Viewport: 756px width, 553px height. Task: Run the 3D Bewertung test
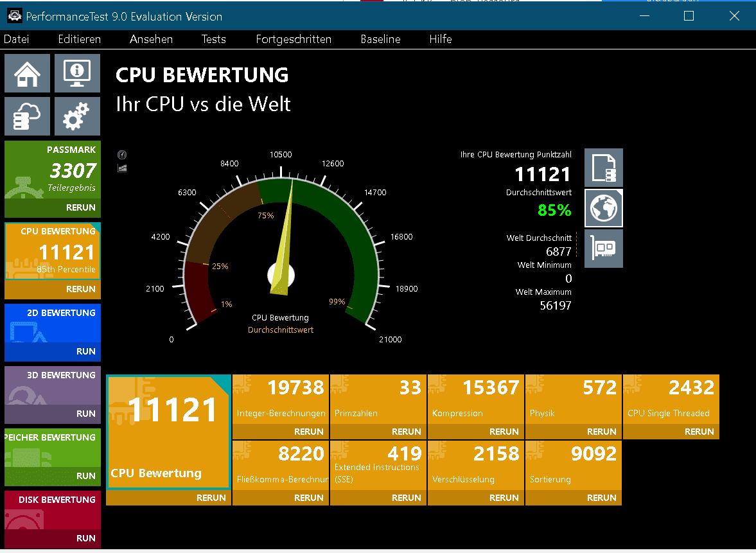(x=53, y=414)
